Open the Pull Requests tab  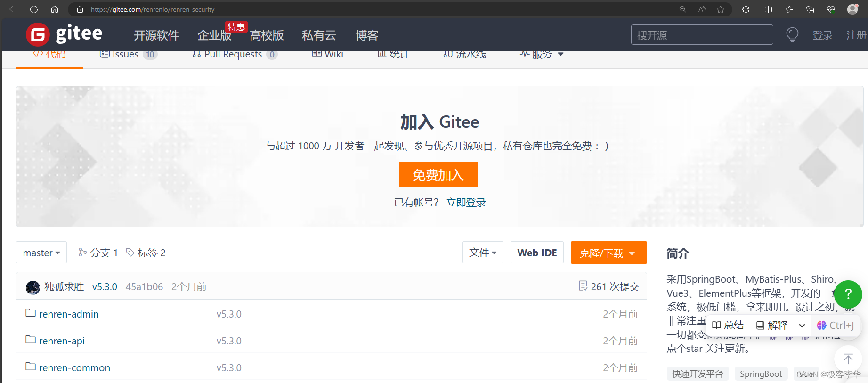[235, 55]
